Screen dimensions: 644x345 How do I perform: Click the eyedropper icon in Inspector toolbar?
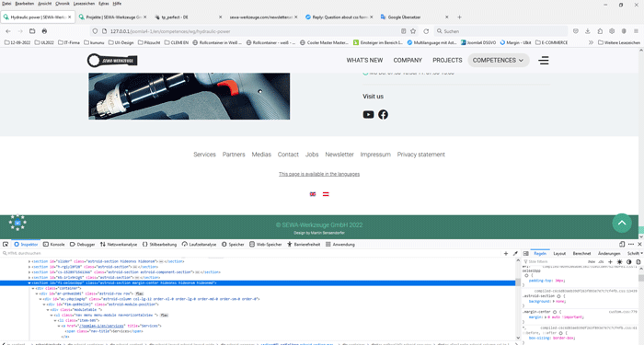(x=515, y=253)
